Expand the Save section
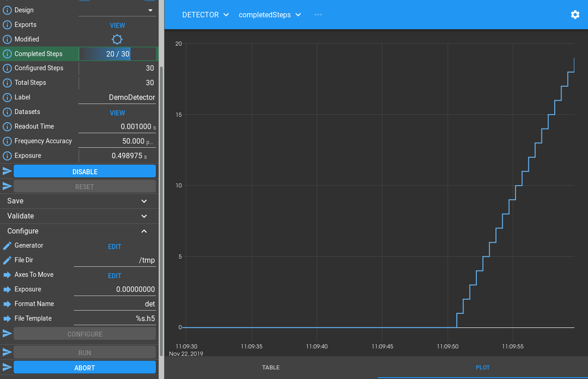Image resolution: width=588 pixels, height=379 pixels. [79, 201]
